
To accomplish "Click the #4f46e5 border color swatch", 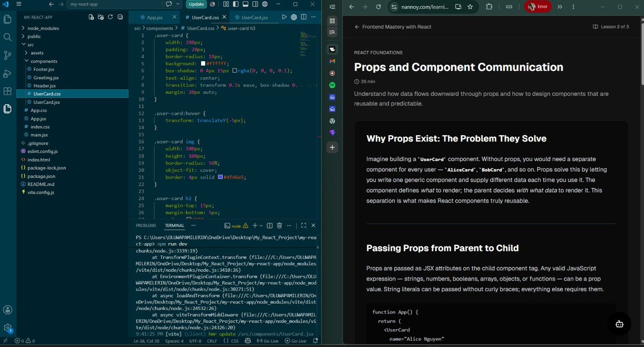I will [221, 177].
